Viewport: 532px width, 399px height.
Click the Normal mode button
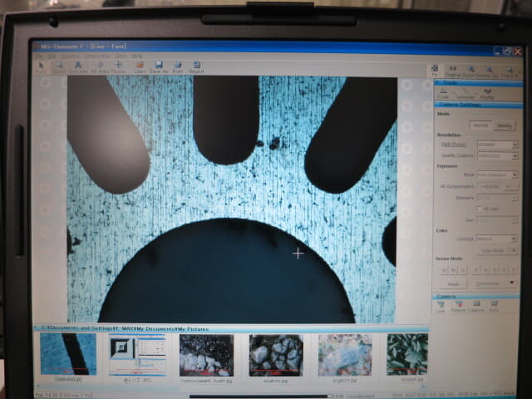tap(480, 126)
